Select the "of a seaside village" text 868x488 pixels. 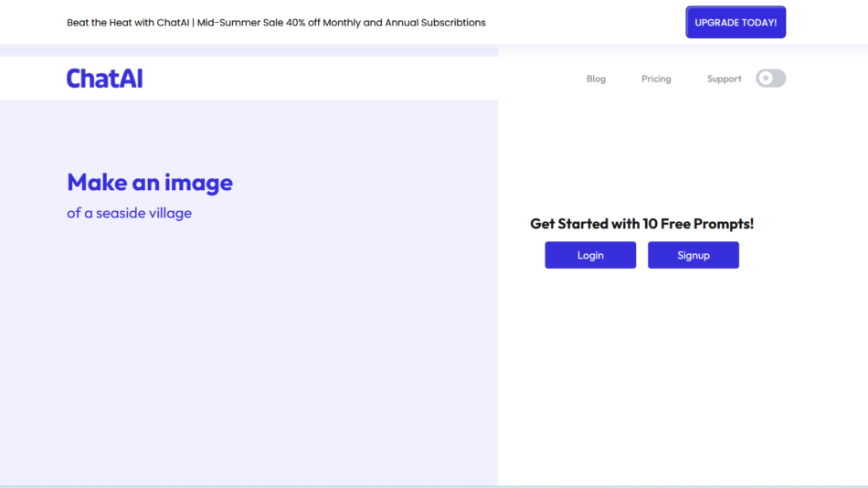129,213
